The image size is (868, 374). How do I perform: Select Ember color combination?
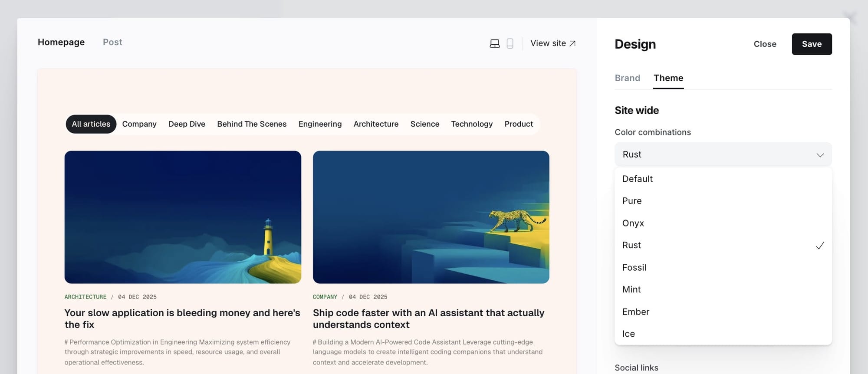[635, 312]
